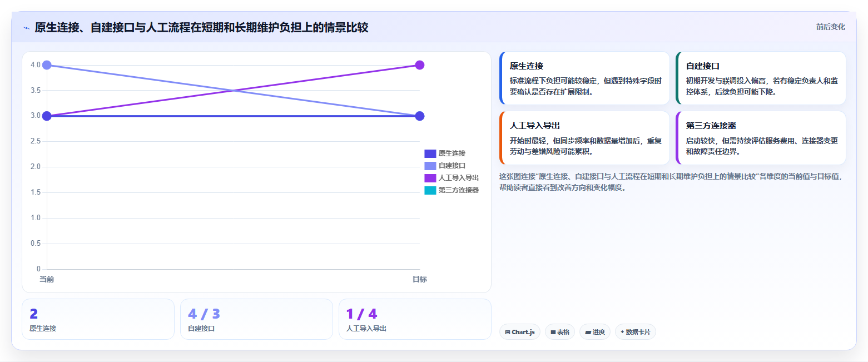Click the Chart.js tag

519,332
